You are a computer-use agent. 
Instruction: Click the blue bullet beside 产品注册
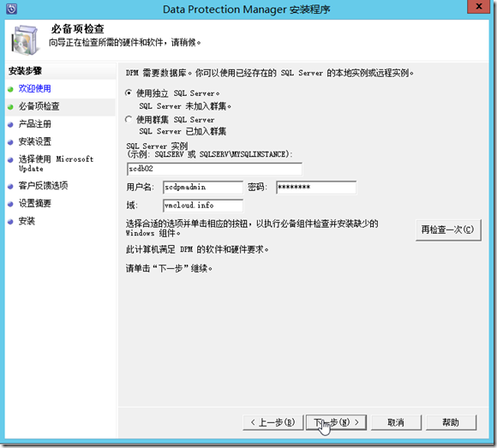tap(10, 125)
